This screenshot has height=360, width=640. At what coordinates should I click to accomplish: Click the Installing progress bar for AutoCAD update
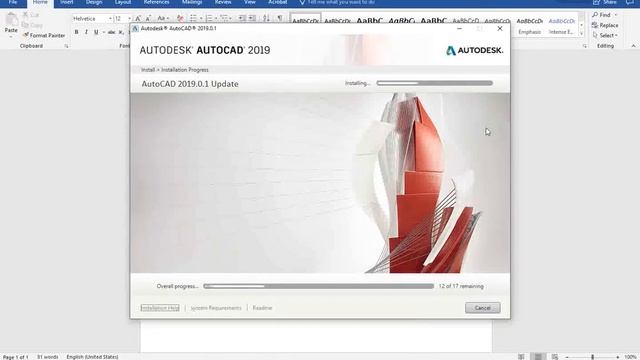pos(435,83)
